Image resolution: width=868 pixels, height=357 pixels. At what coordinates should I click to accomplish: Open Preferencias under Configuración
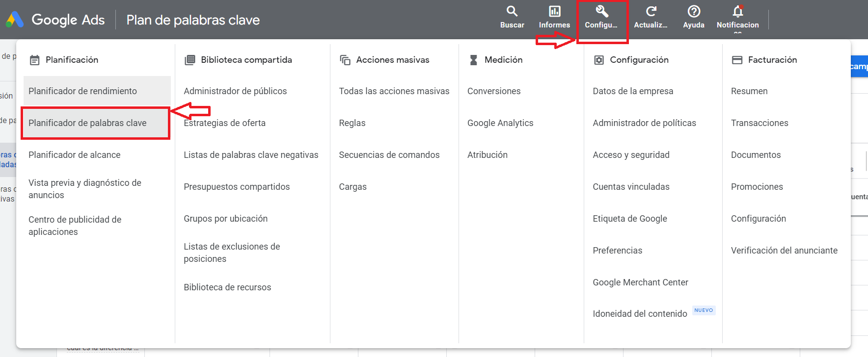(x=617, y=251)
